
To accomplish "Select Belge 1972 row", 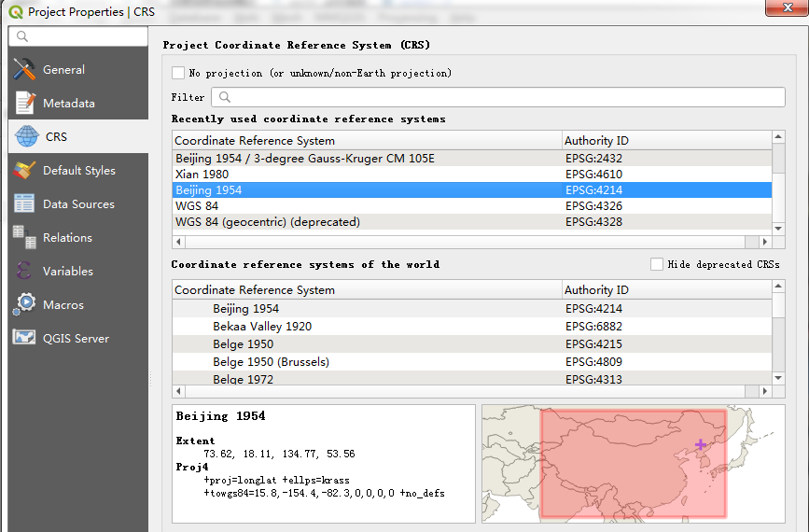I will [x=472, y=378].
